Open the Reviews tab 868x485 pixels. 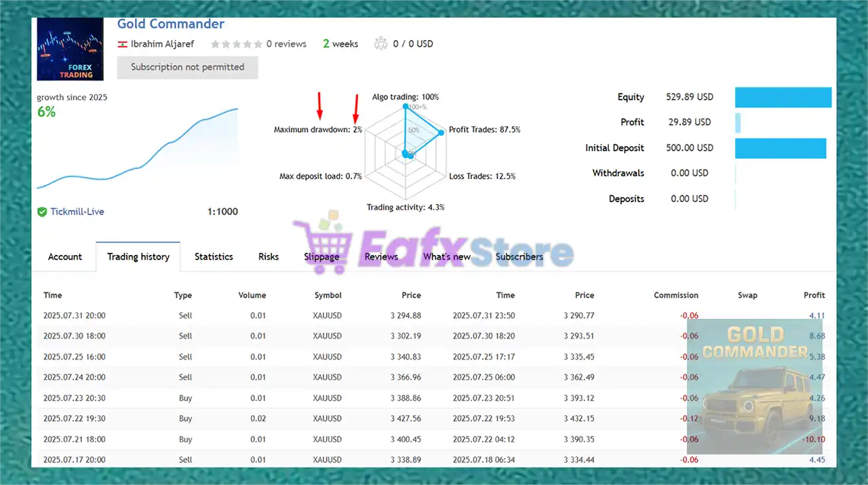pyautogui.click(x=381, y=256)
